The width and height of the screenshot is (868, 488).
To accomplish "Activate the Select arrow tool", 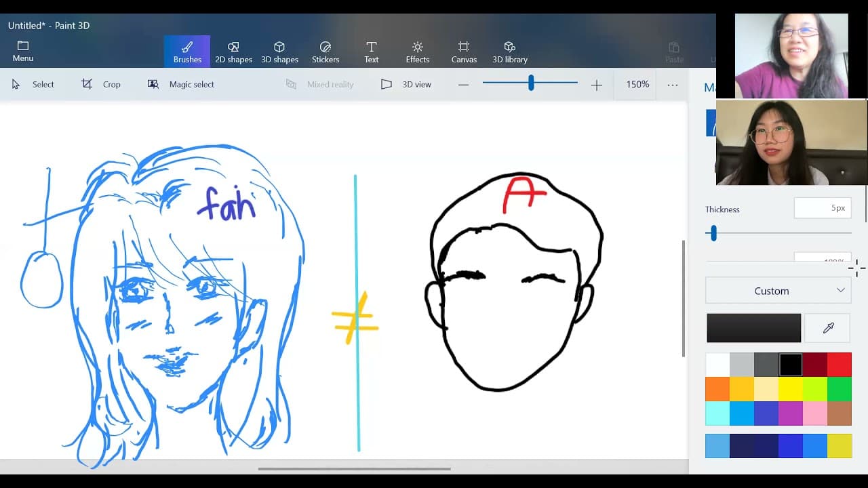I will tap(33, 84).
